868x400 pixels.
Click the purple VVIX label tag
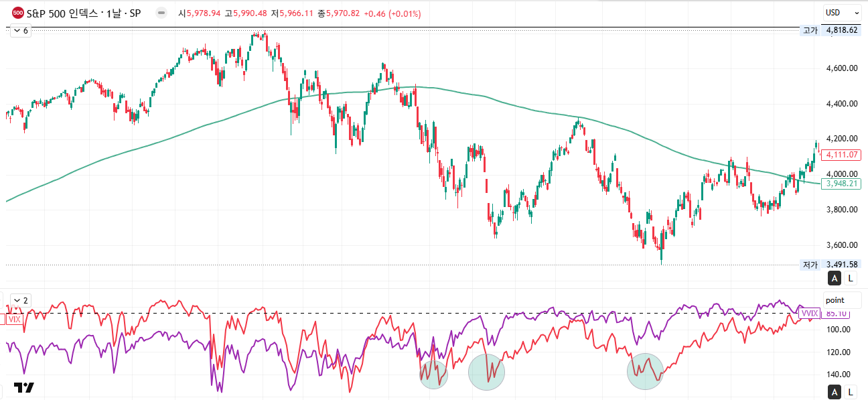(809, 313)
